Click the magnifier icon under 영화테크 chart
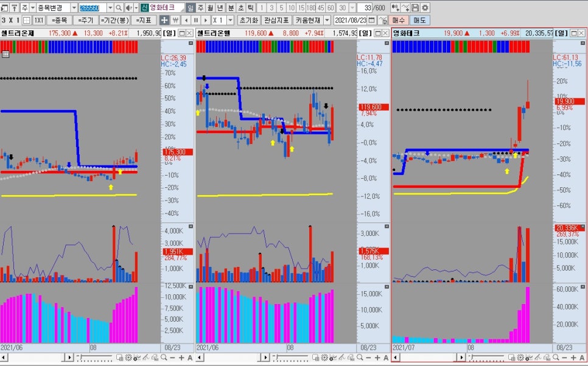 coord(556,357)
